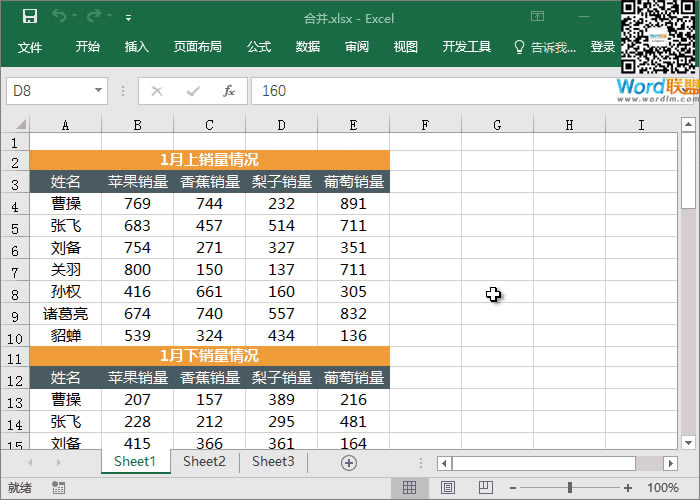Switch to Page Layout view
700x500 pixels.
coord(446,488)
